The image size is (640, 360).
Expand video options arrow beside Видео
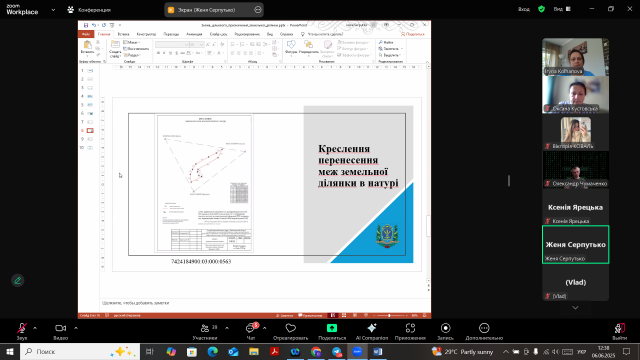(76, 328)
